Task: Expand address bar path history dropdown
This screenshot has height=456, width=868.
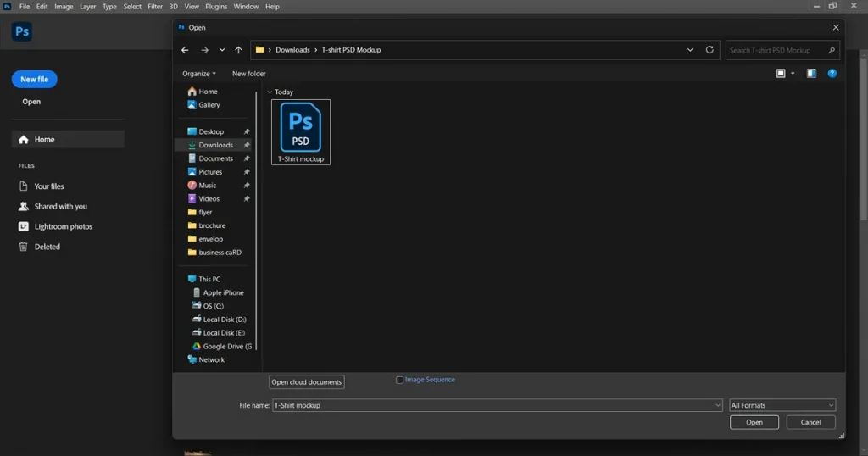Action: click(x=690, y=50)
